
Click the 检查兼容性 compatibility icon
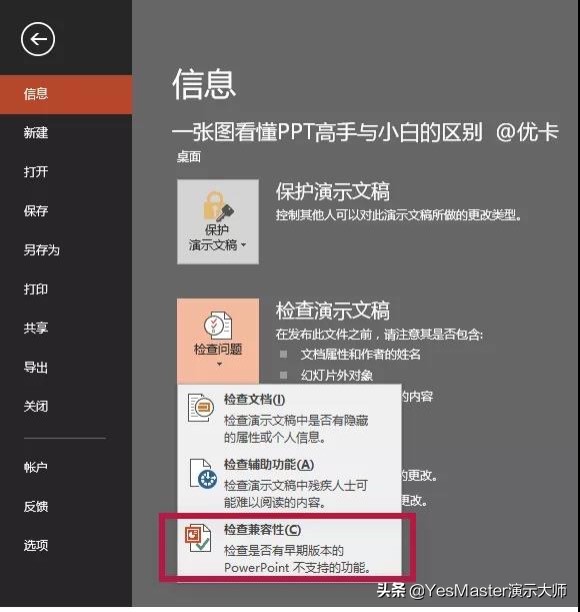click(x=198, y=539)
